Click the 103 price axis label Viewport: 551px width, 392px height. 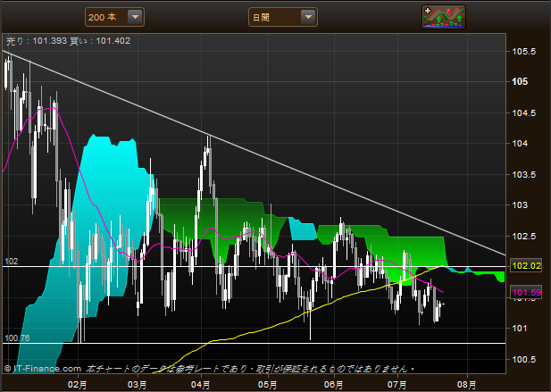point(520,204)
